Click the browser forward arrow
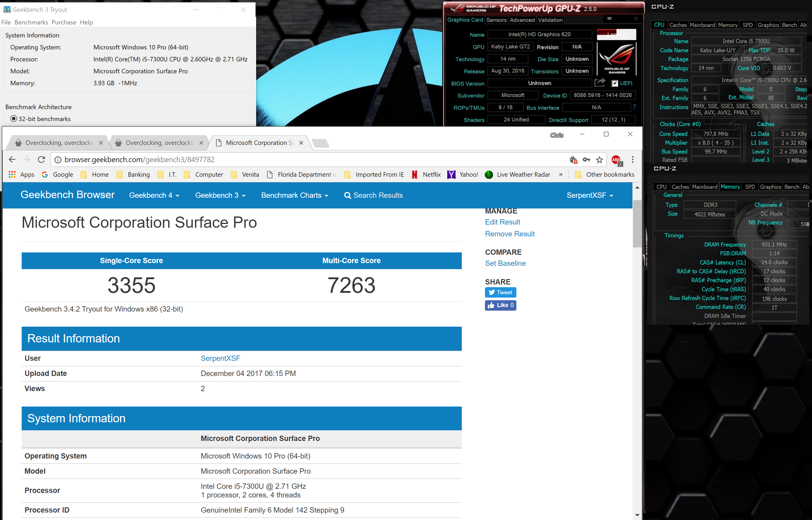 pyautogui.click(x=27, y=159)
